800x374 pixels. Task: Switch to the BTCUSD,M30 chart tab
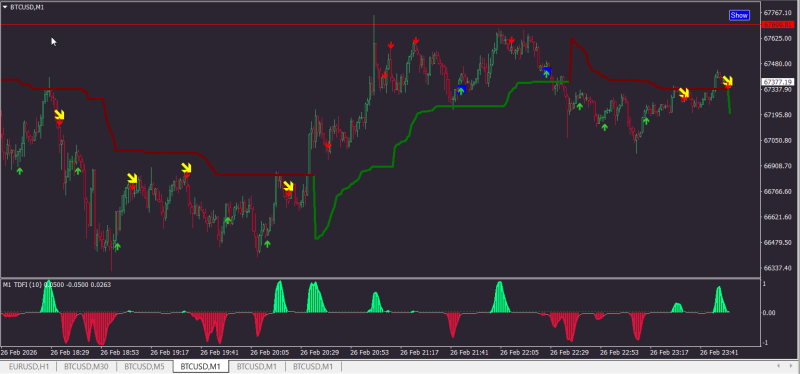[x=86, y=366]
